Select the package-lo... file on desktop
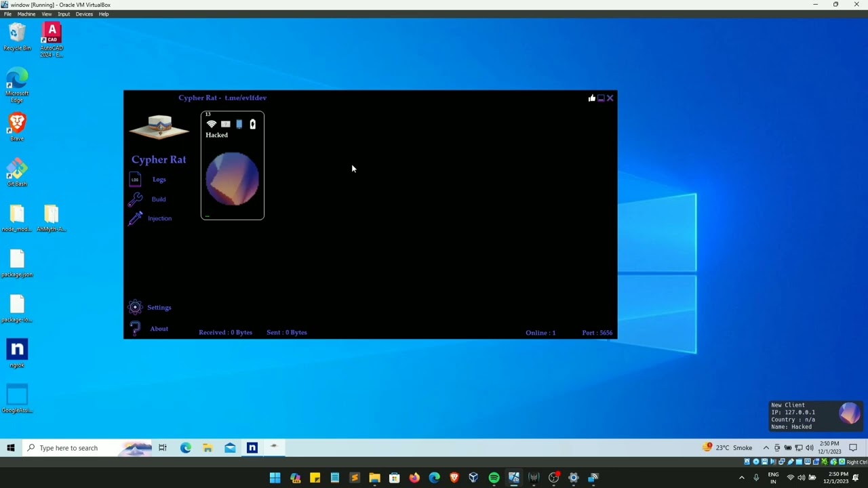This screenshot has height=488, width=868. coord(17,309)
